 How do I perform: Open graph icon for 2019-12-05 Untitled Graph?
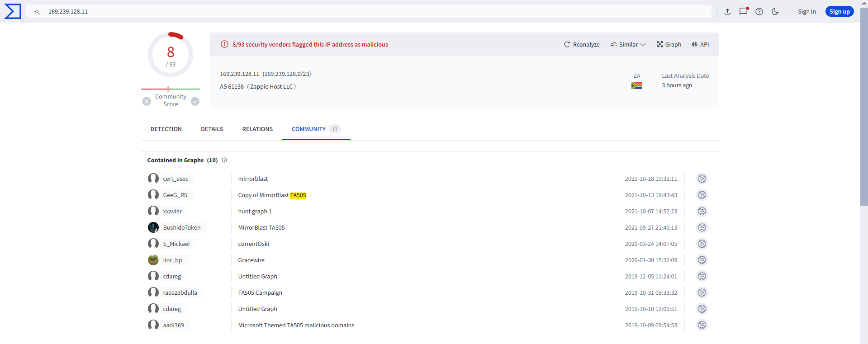coord(702,276)
